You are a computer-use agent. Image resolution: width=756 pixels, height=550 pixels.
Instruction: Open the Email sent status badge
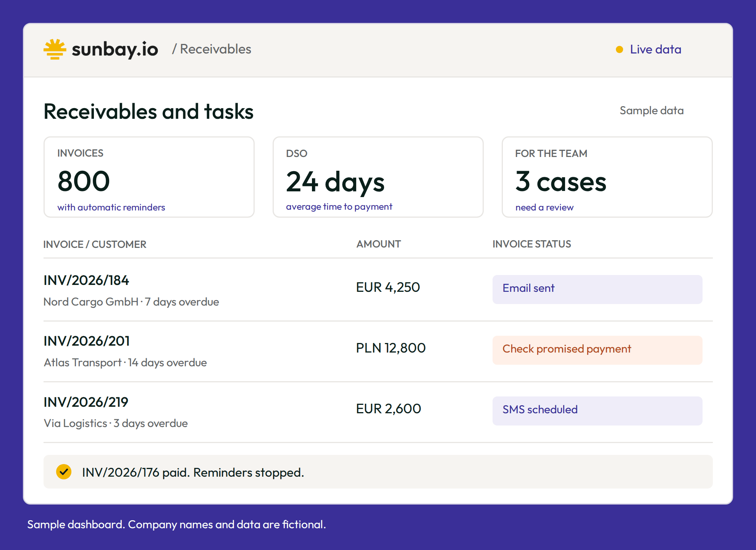[597, 289]
